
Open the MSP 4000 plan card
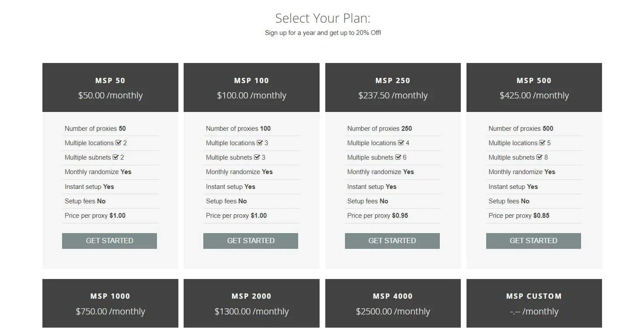click(393, 304)
